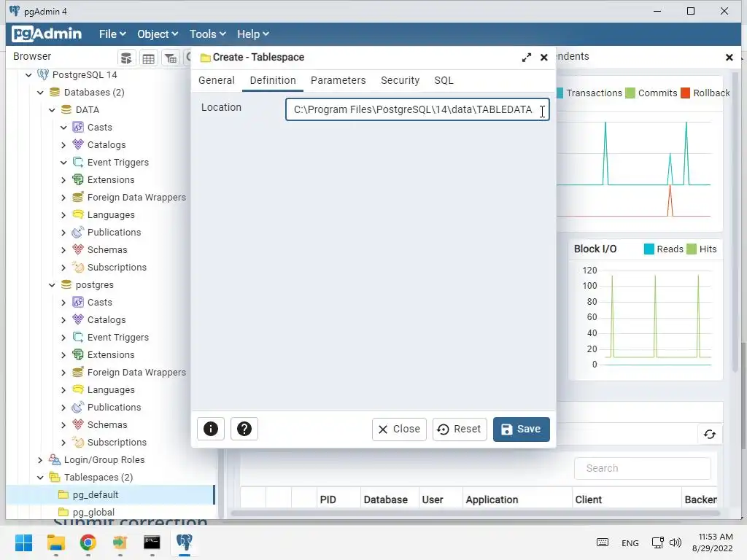Screen dimensions: 747x560
Task: Click the Extensions icon under the DATA database
Action: pos(77,179)
